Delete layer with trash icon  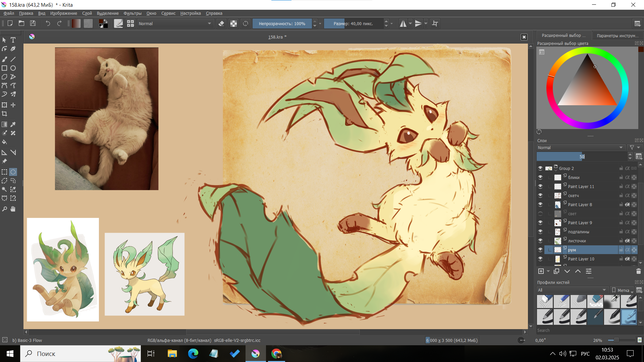[638, 271]
